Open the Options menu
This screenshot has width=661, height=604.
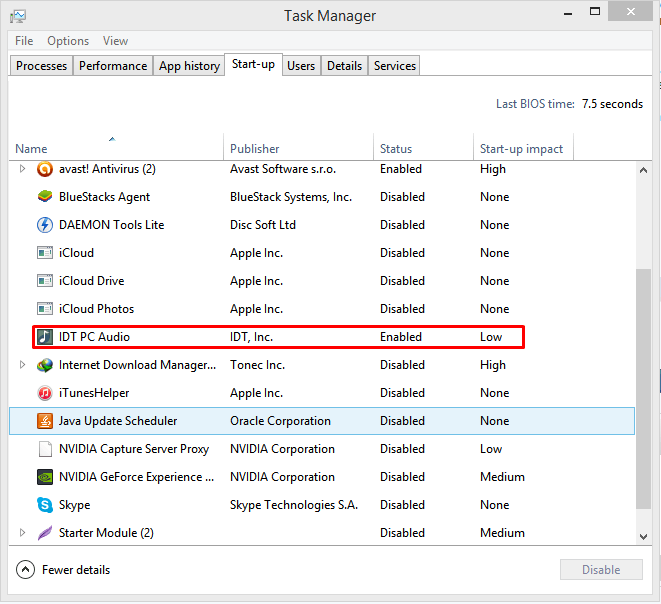(68, 41)
